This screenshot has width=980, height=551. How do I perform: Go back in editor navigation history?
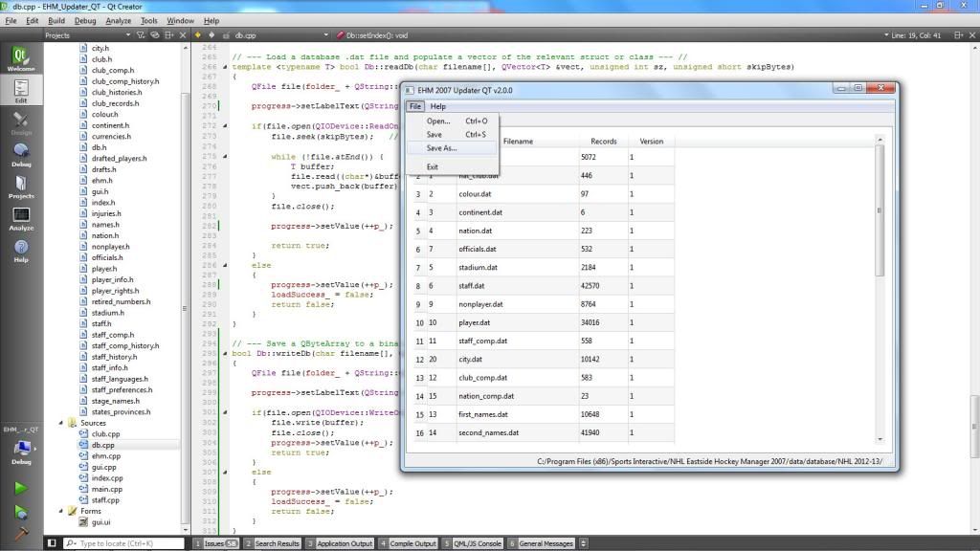pos(198,35)
